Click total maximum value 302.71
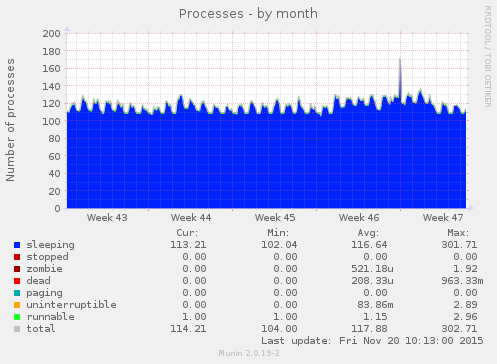 459,329
